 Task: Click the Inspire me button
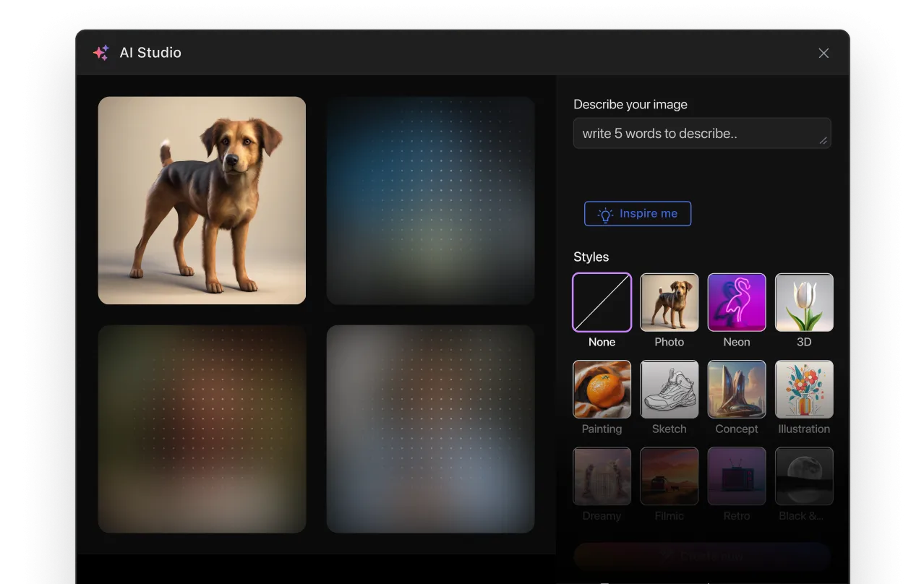coord(638,213)
